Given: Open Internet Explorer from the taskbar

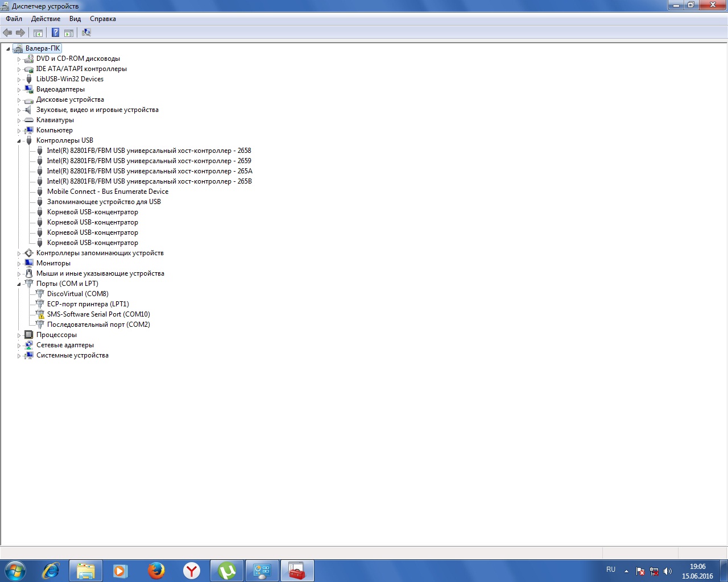Looking at the screenshot, I should point(51,571).
